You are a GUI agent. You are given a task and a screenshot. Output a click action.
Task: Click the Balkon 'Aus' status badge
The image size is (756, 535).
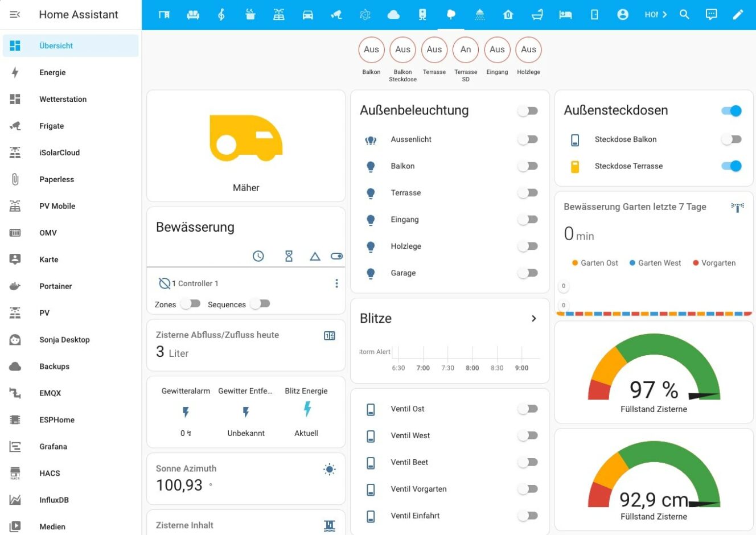[371, 50]
